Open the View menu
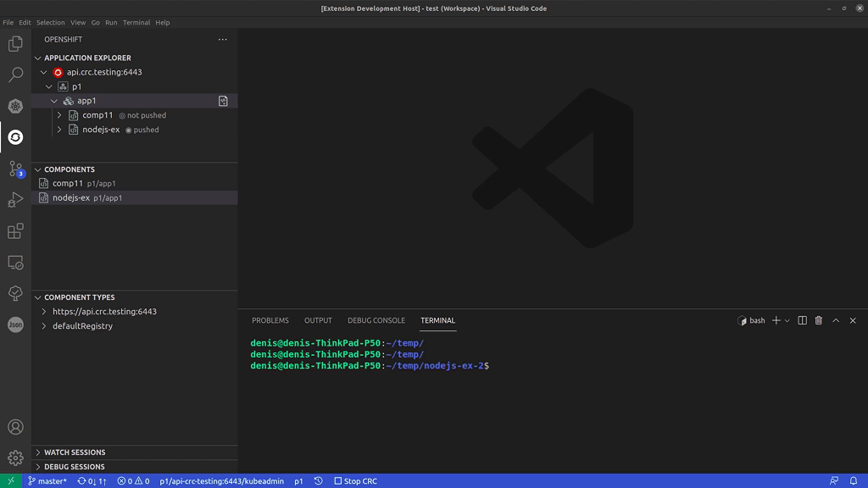This screenshot has width=868, height=488. point(78,23)
